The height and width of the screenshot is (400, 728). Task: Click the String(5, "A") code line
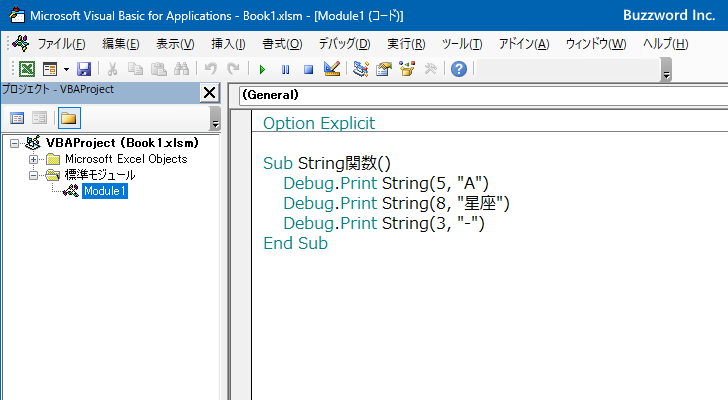[x=386, y=183]
